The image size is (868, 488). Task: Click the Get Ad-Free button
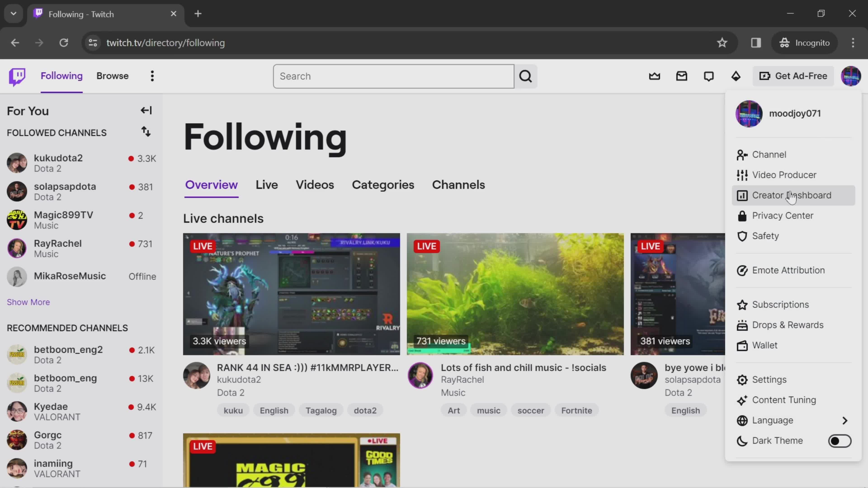click(x=793, y=76)
